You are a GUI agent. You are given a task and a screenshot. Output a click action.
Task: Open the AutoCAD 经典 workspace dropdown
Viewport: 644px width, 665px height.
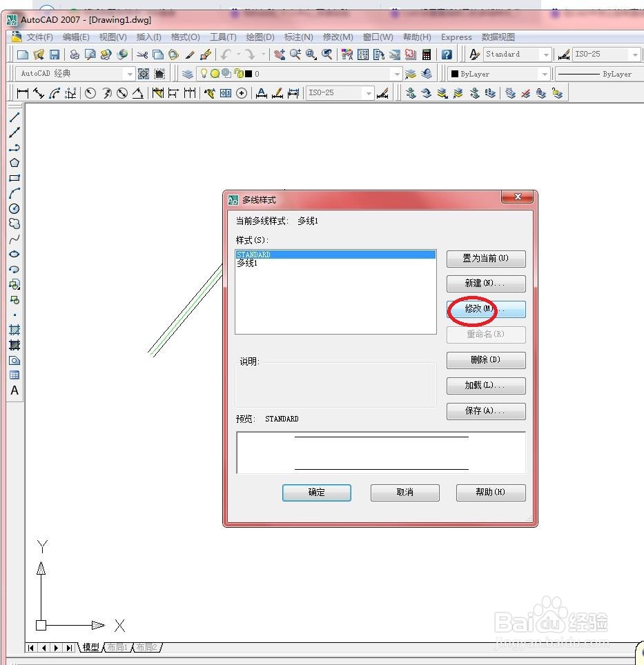click(130, 75)
